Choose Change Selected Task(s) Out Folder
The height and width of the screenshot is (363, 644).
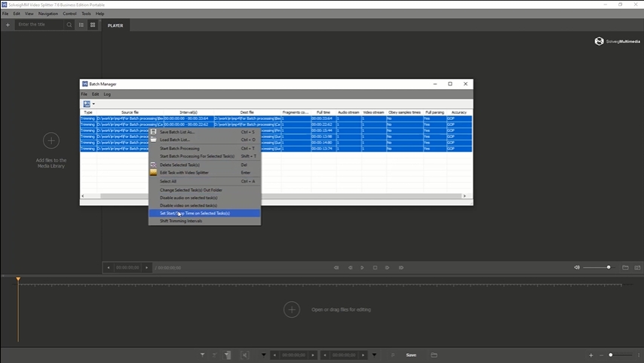[204, 190]
